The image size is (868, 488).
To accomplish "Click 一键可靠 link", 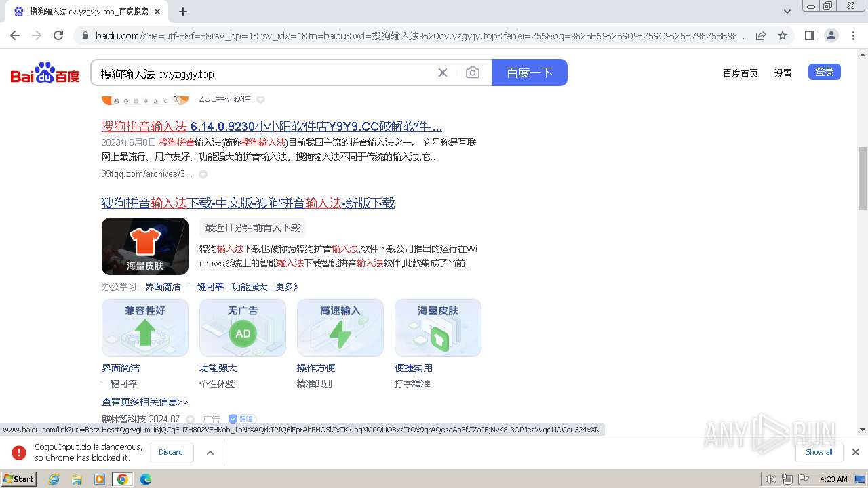I will coord(206,287).
